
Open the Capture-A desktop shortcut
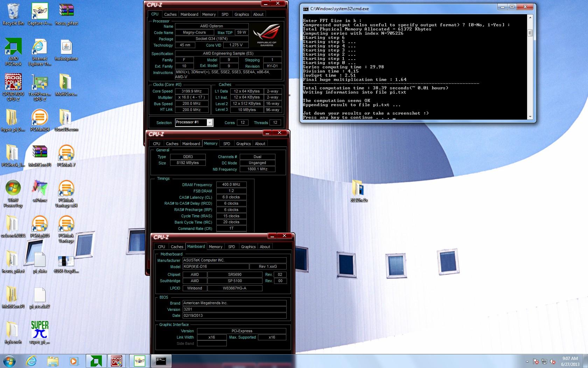pyautogui.click(x=40, y=14)
